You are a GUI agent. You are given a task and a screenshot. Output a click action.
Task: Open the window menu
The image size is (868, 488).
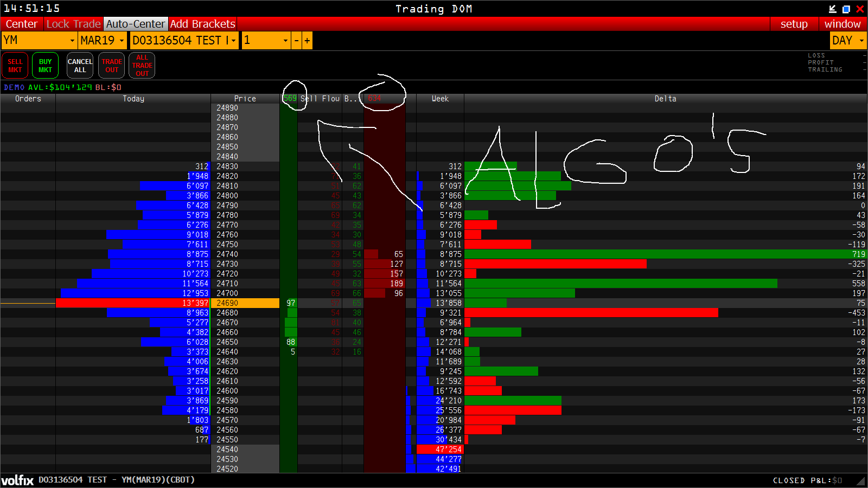[843, 24]
